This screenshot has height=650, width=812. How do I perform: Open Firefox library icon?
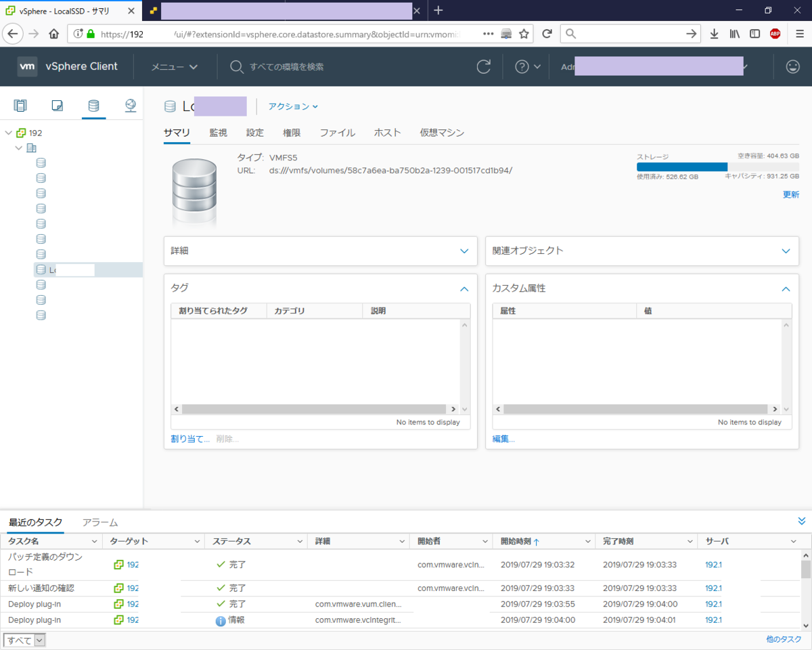(x=735, y=34)
